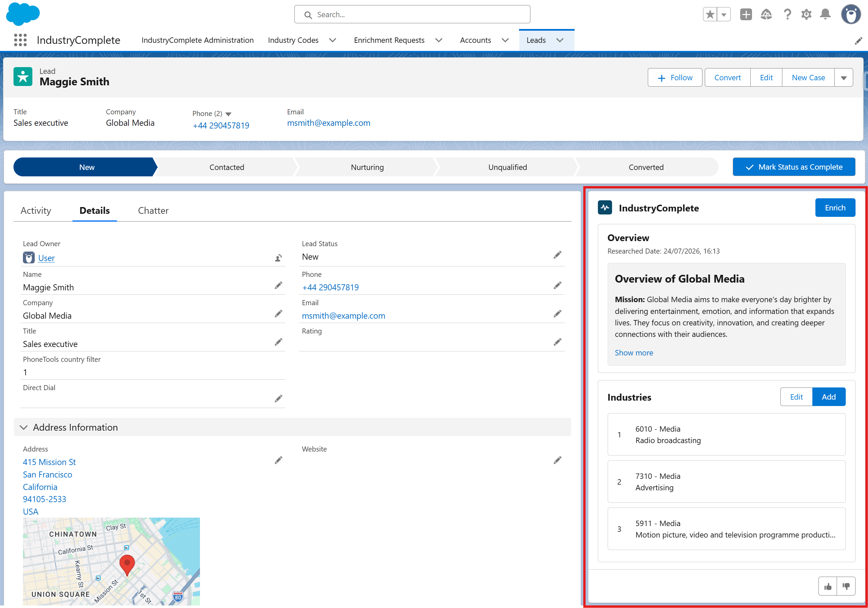Image resolution: width=868 pixels, height=608 pixels.
Task: Open the 6010 - Media industry card
Action: coord(726,434)
